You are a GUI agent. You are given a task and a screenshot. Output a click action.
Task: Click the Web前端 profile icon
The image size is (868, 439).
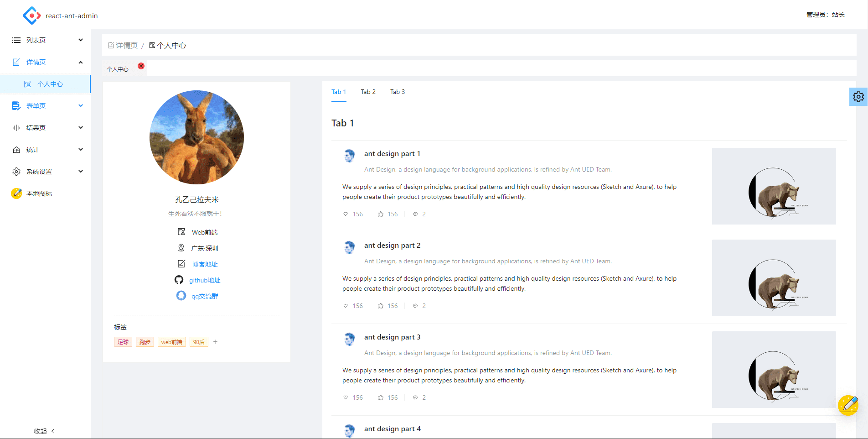(x=181, y=232)
